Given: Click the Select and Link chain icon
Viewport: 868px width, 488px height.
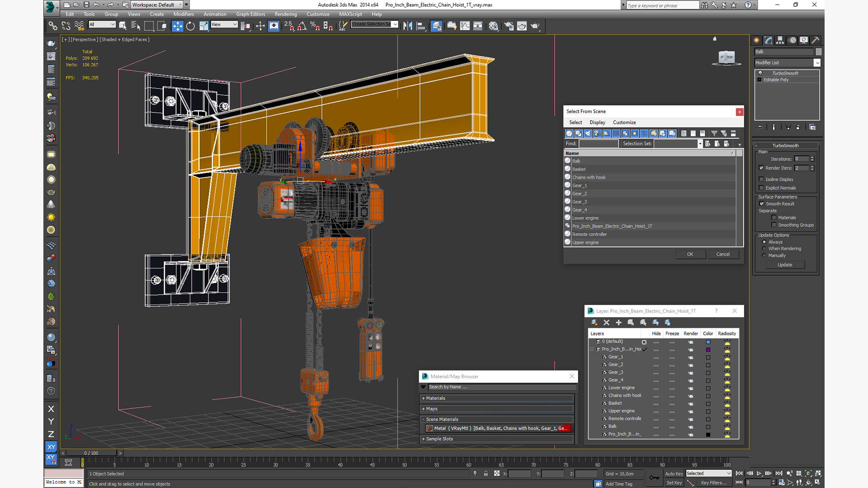Looking at the screenshot, I should coord(52,26).
